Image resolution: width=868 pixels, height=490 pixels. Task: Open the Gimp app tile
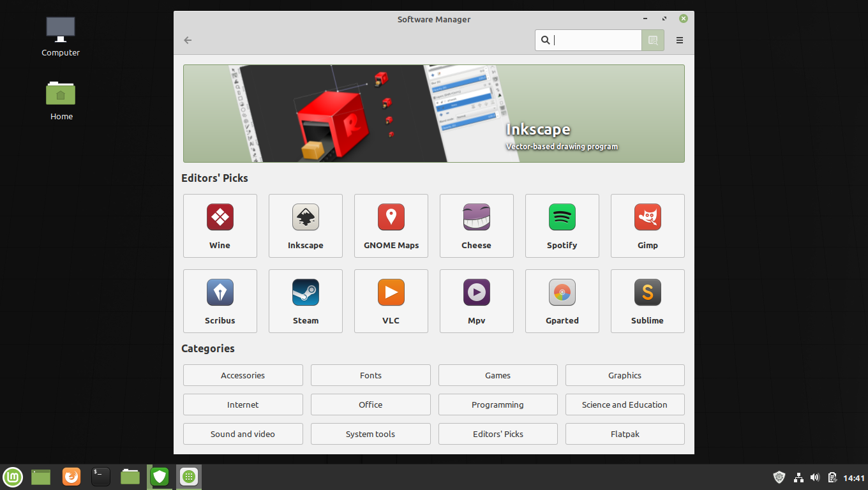click(x=648, y=226)
